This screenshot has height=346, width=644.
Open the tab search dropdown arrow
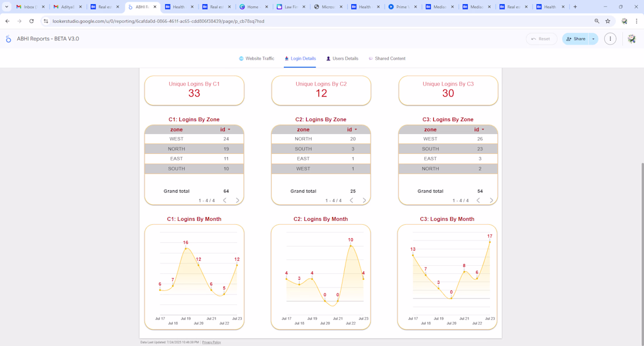[x=6, y=6]
